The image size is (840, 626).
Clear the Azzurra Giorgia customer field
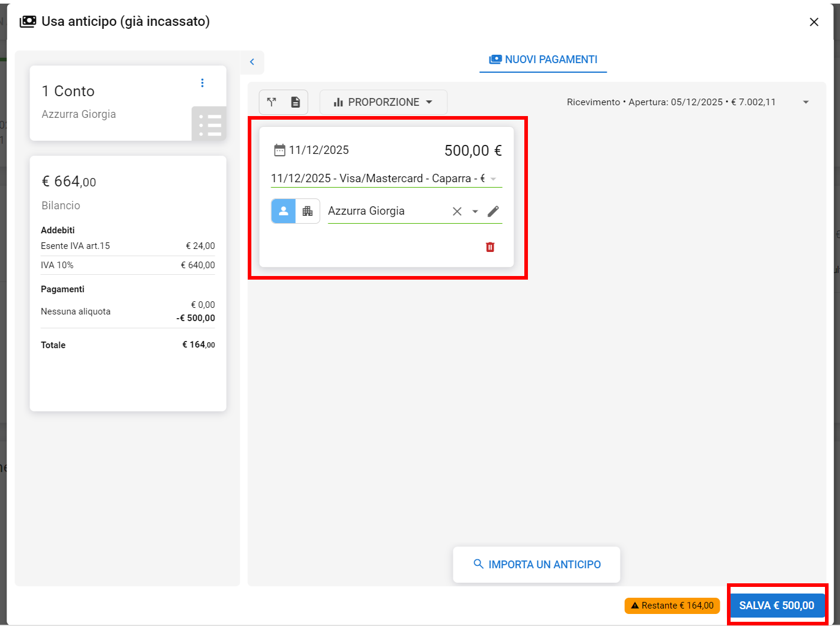457,212
